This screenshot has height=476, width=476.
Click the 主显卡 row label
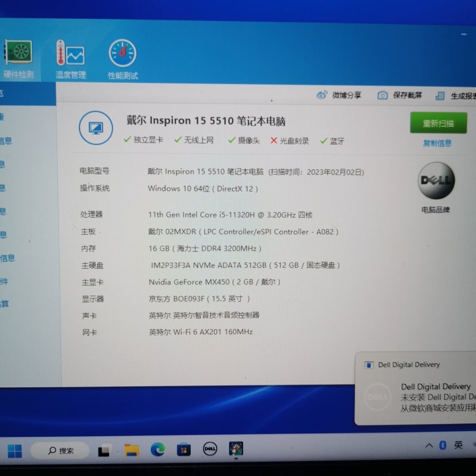pos(93,282)
